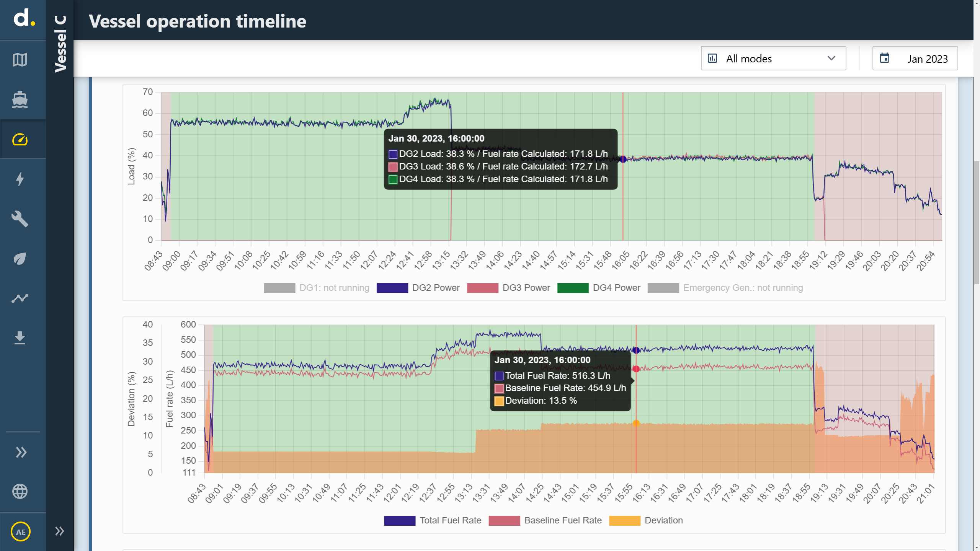Open the Jan 2023 date picker

pyautogui.click(x=915, y=58)
